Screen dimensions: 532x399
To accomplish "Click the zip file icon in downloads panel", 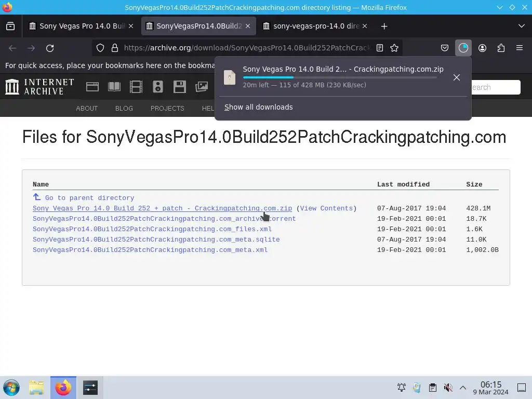I will pyautogui.click(x=230, y=77).
